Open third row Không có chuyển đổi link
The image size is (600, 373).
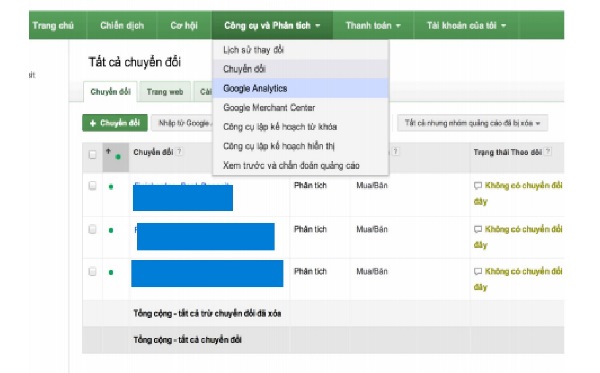[523, 271]
